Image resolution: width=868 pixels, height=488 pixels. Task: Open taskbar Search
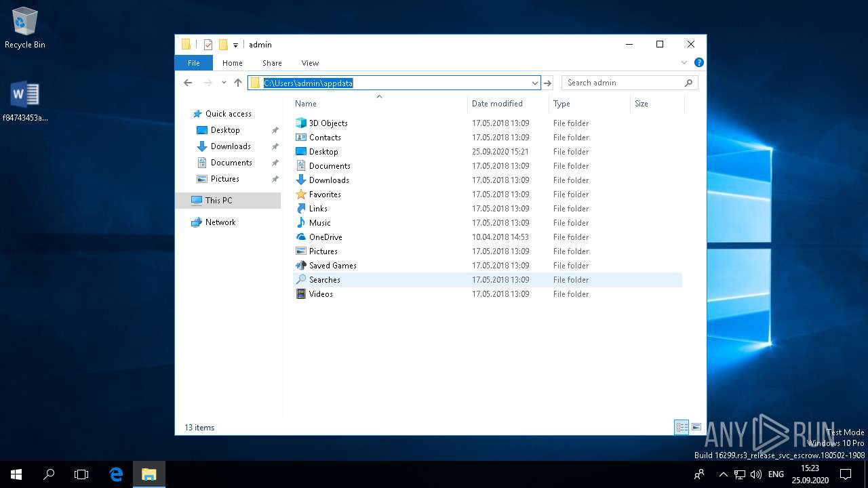pyautogui.click(x=49, y=474)
